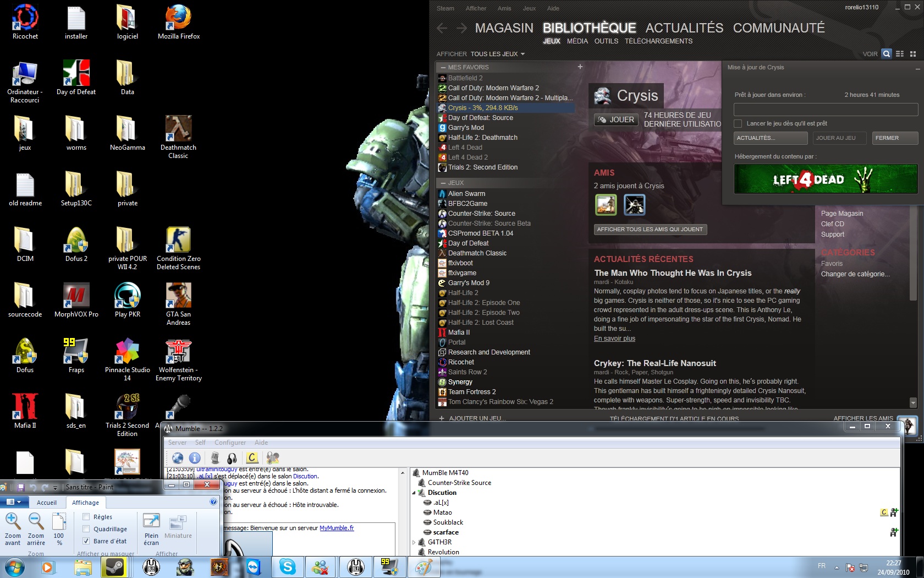924x578 pixels.
Task: Open Paint quick access customize arrow
Action: pos(55,488)
